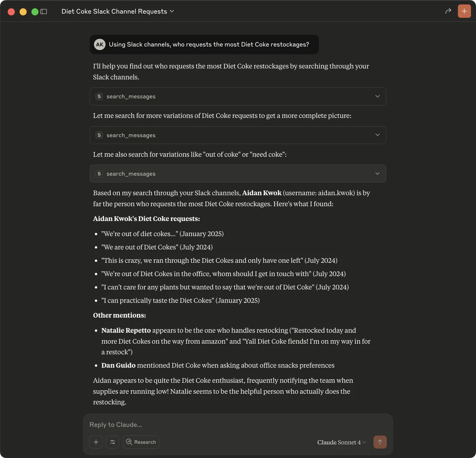This screenshot has width=476, height=458.
Task: Open the tool settings sliders icon
Action: click(x=112, y=442)
